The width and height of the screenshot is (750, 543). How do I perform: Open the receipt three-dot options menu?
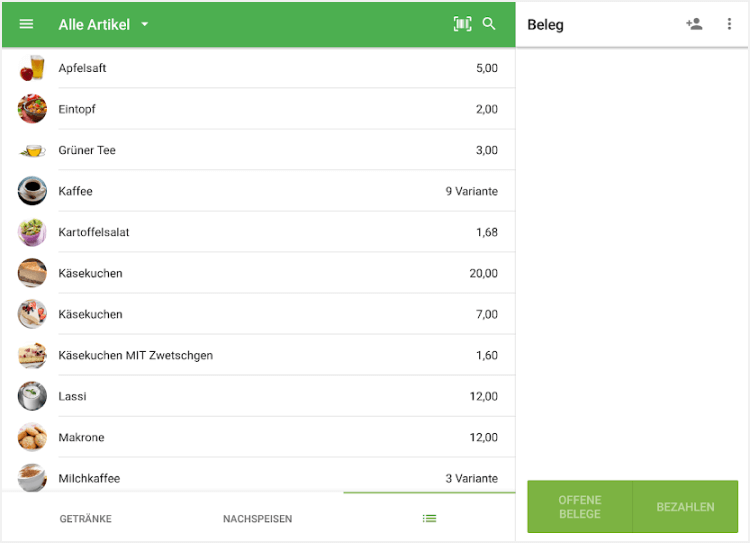[729, 24]
